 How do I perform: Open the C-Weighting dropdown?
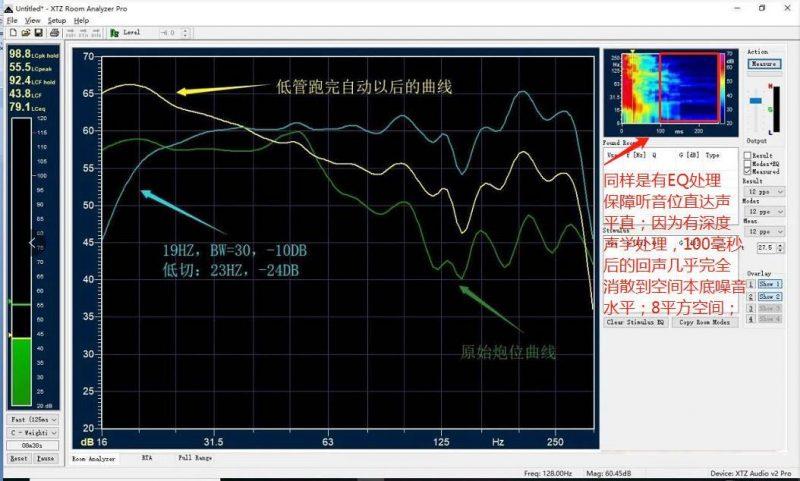pos(32,432)
